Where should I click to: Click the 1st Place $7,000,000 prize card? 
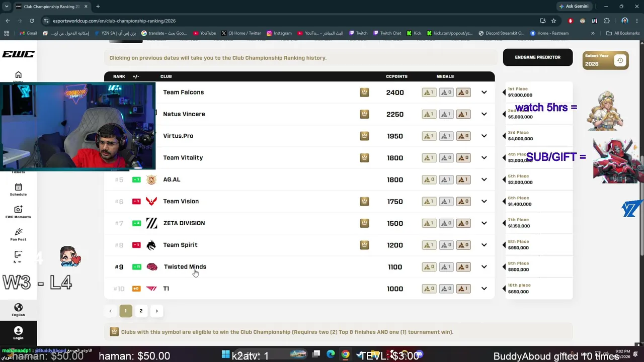tap(539, 93)
